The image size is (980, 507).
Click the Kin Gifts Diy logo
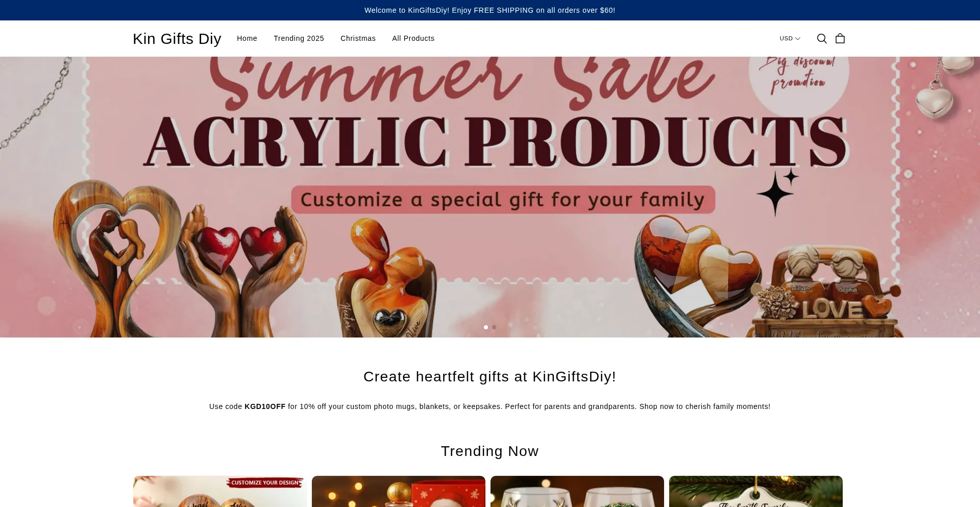pyautogui.click(x=177, y=39)
